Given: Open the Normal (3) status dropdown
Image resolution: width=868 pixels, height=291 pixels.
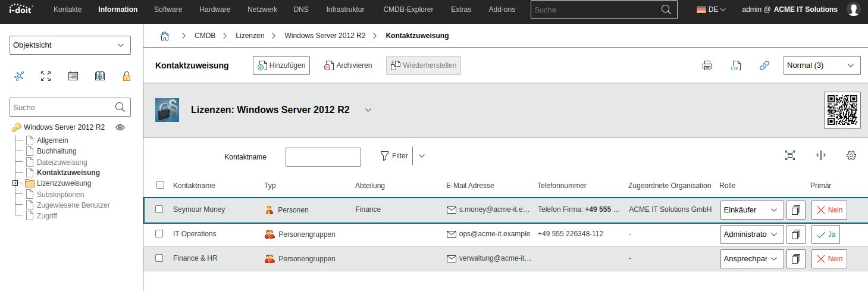Looking at the screenshot, I should (x=821, y=65).
